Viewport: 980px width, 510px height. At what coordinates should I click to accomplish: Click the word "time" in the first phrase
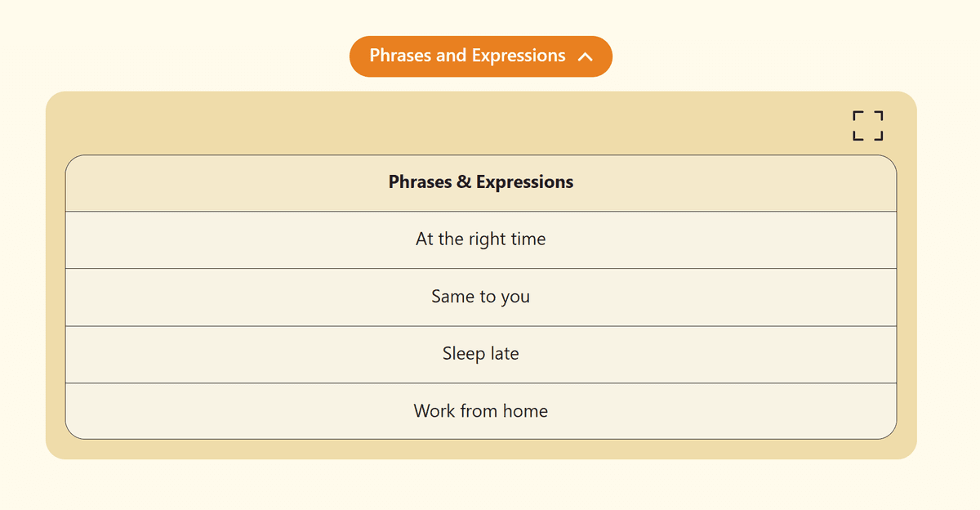point(528,239)
